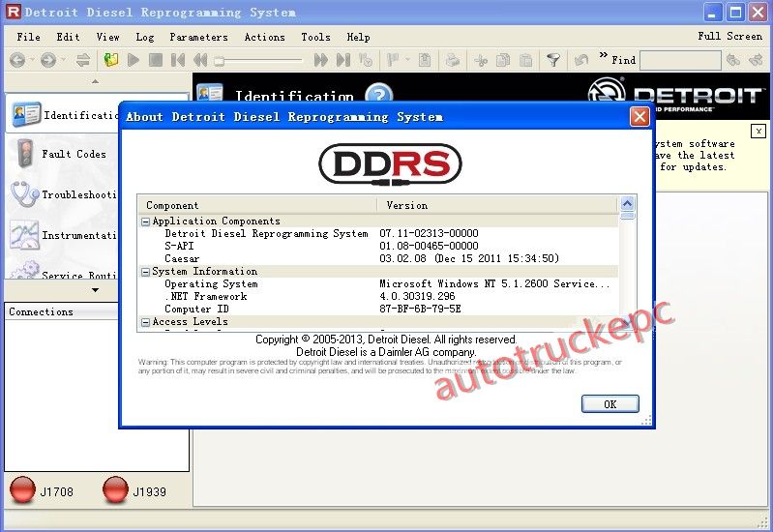Click the Back navigation arrow icon
Screen dimensions: 773x532
(17, 60)
